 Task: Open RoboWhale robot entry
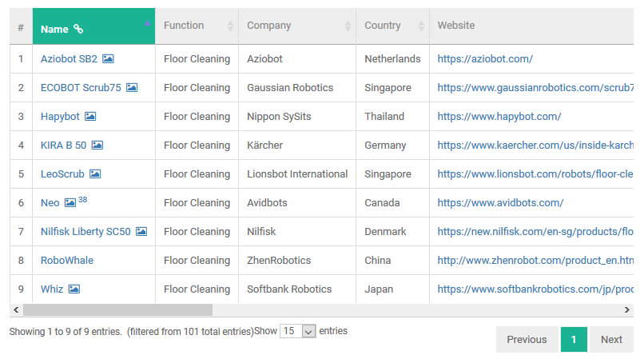[x=67, y=260]
